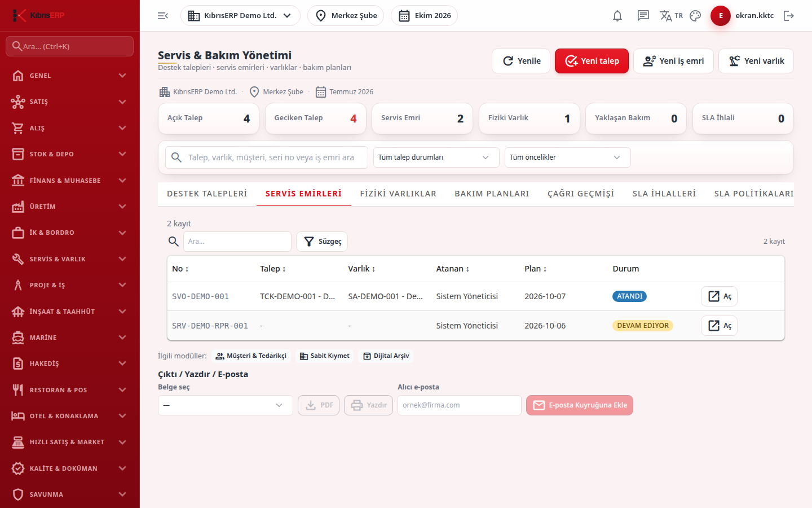Create a new request with Yeni talep

coord(592,61)
